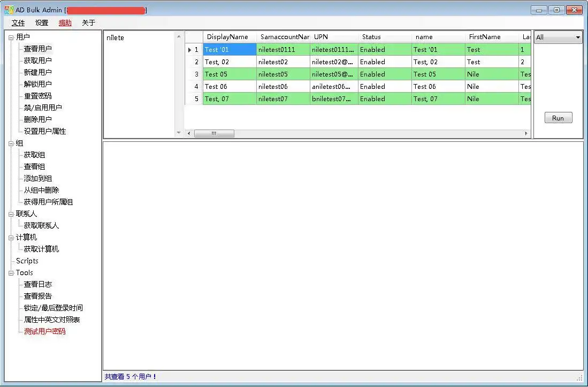The image size is (588, 387).
Task: Select 锁定/最后登录时间 under Tools
Action: [53, 308]
